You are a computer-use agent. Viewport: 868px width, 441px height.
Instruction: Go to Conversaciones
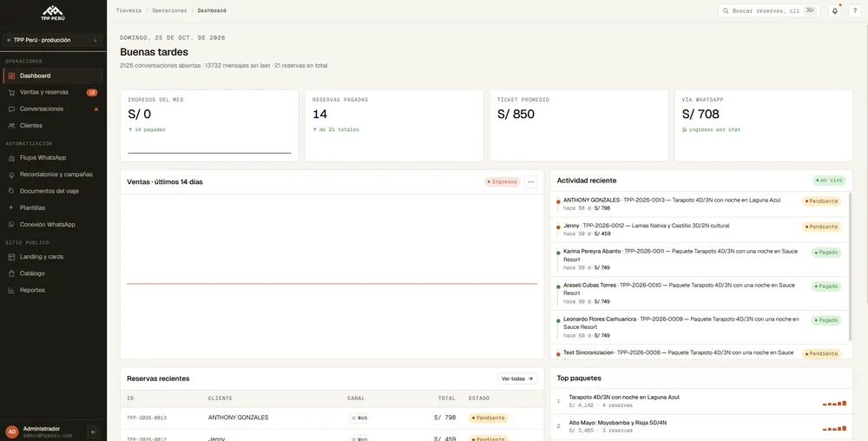coord(53,109)
